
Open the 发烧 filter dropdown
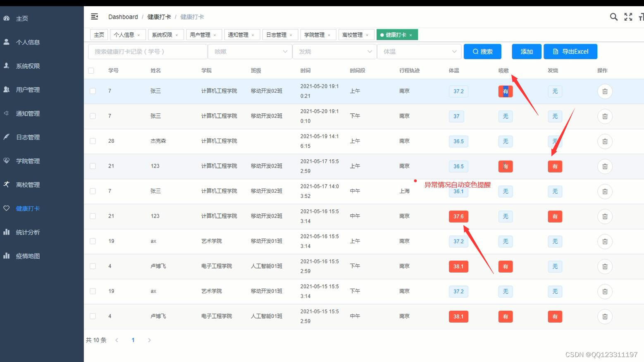[334, 52]
